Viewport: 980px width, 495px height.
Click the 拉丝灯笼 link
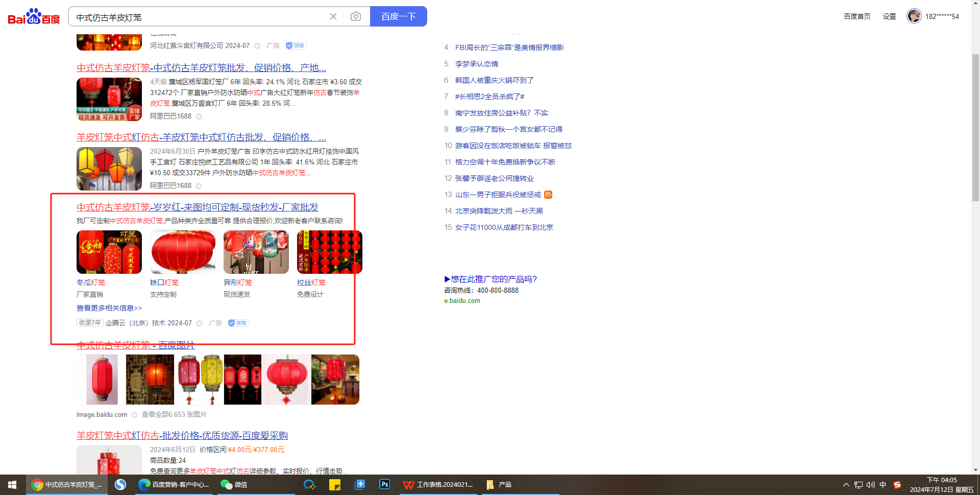[311, 282]
